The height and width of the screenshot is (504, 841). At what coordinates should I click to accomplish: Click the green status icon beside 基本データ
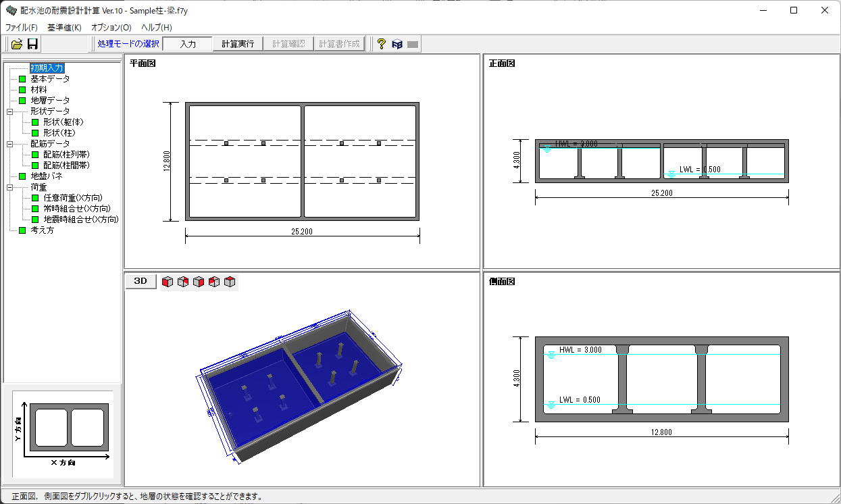tap(22, 79)
